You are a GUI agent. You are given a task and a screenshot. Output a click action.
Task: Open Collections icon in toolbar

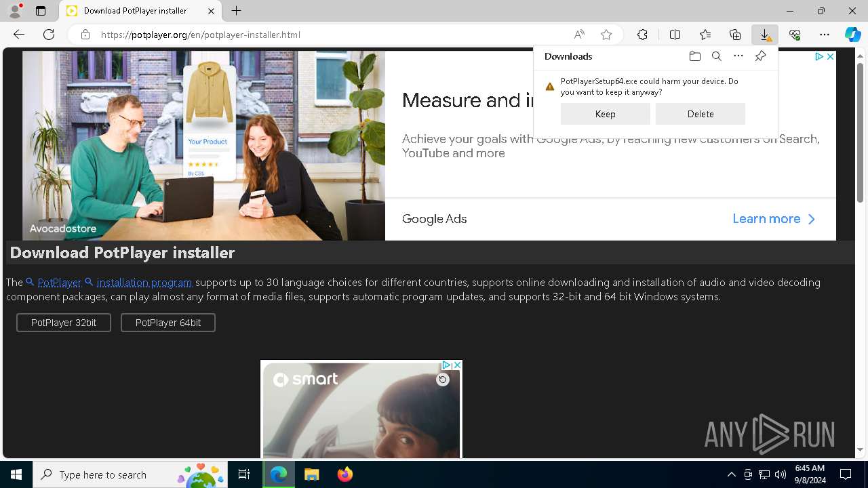click(x=735, y=35)
